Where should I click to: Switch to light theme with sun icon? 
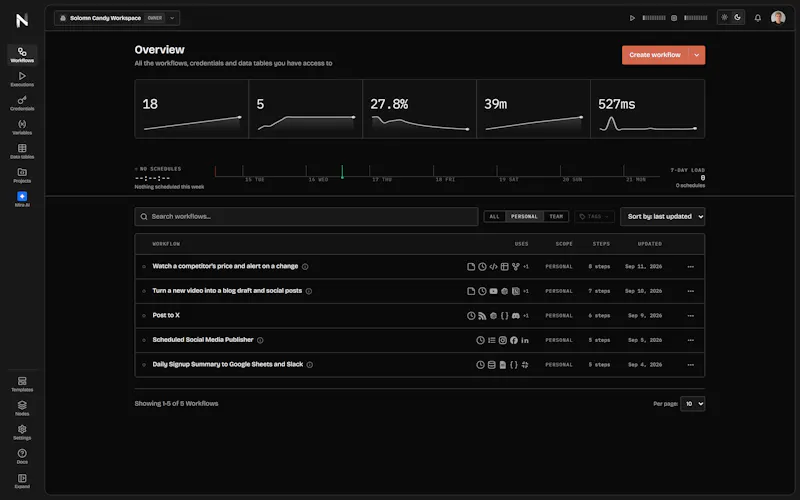click(x=724, y=17)
